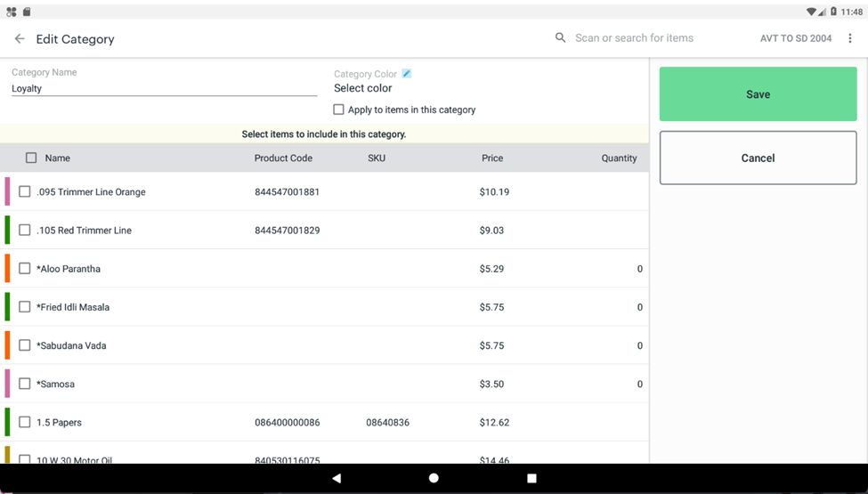This screenshot has width=868, height=494.
Task: Click the $3.50 price
Action: [491, 384]
